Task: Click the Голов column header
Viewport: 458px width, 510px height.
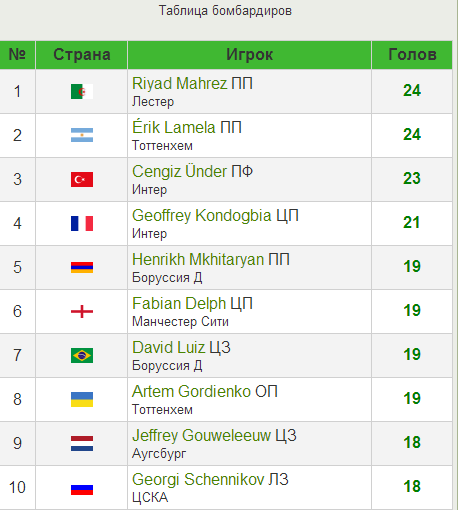Action: point(412,55)
